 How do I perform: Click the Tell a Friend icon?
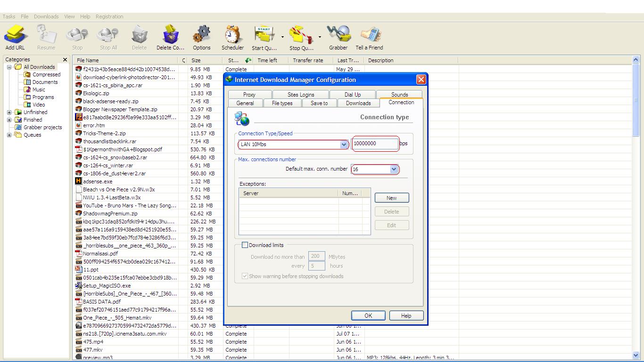[x=370, y=34]
